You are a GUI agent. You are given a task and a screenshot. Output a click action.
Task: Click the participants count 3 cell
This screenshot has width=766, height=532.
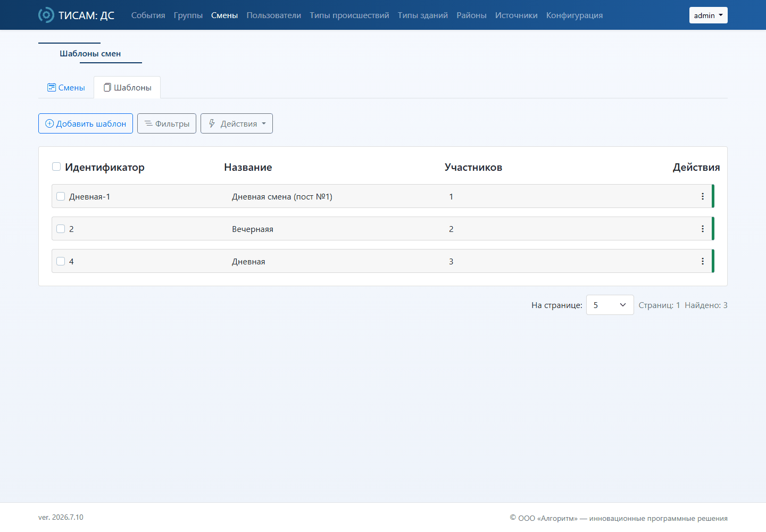click(x=451, y=262)
